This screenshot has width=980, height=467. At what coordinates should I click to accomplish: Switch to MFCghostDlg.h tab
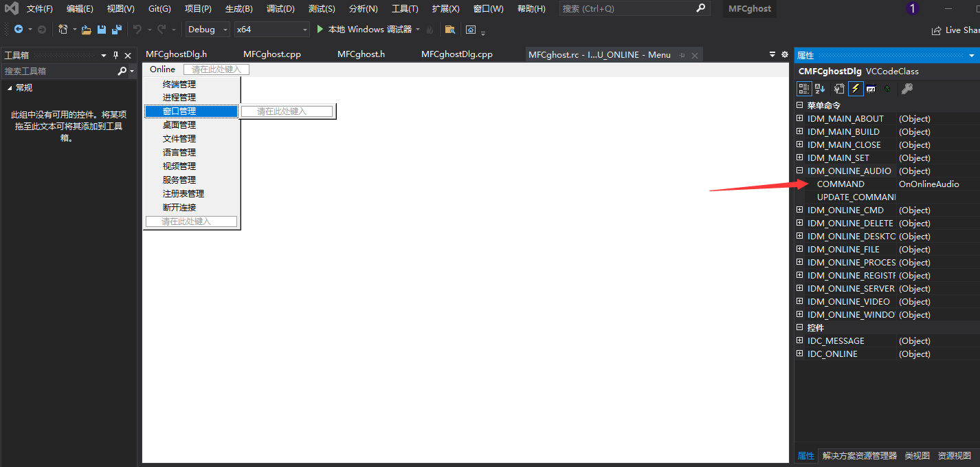(176, 54)
